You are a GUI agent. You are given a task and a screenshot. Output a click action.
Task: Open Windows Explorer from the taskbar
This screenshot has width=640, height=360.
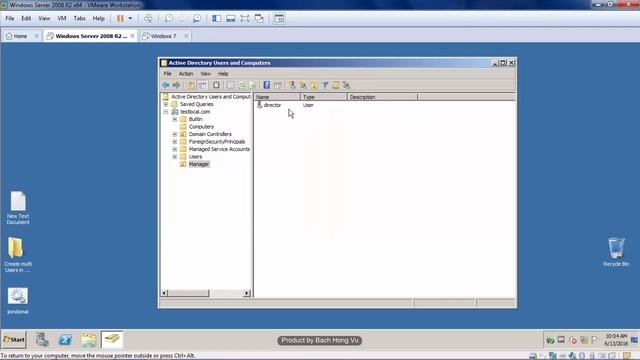point(89,340)
